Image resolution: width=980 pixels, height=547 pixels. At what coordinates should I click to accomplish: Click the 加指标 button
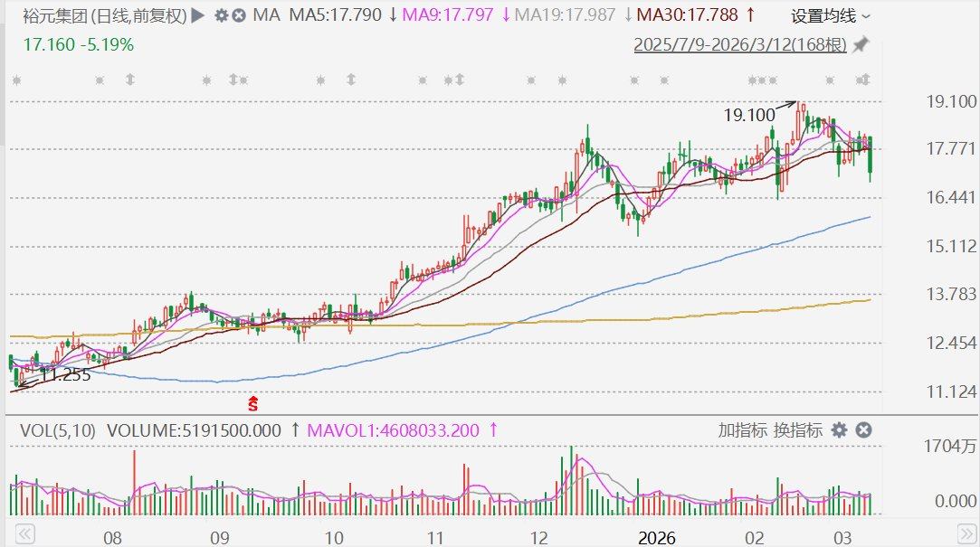[743, 430]
